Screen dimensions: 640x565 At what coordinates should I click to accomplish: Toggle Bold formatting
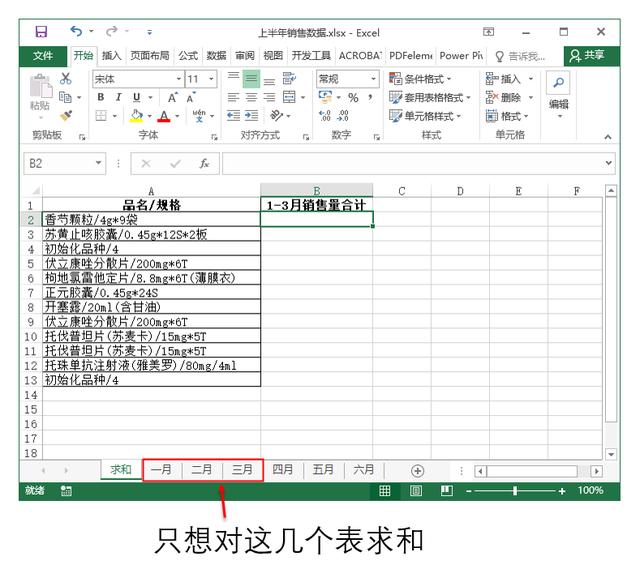pyautogui.click(x=100, y=97)
